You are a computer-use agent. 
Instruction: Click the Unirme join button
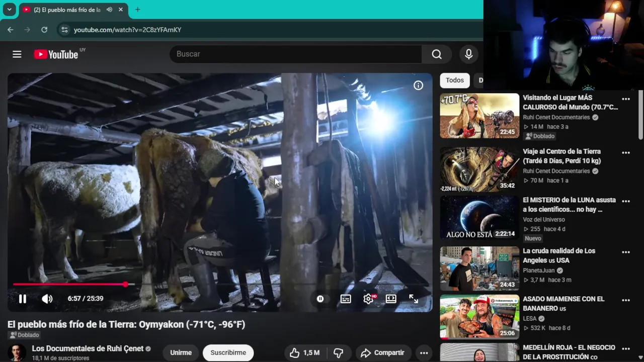(181, 353)
